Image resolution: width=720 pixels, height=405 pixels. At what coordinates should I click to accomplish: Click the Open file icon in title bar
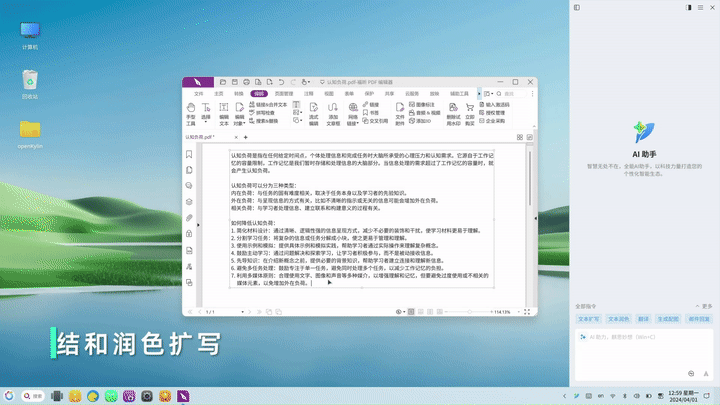tap(223, 82)
